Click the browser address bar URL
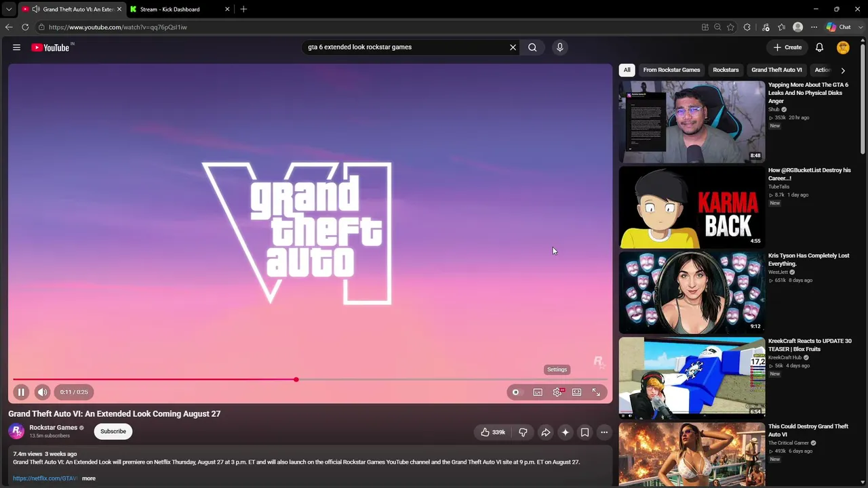The height and width of the screenshot is (488, 868). coord(117,27)
